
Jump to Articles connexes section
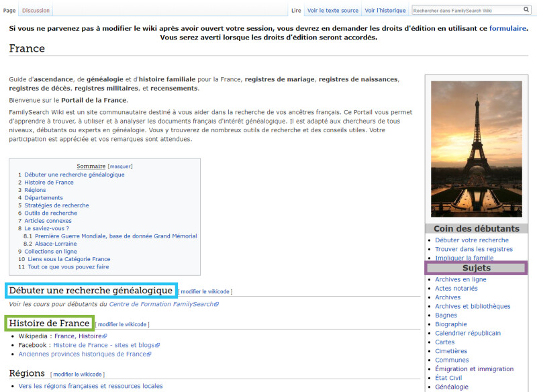pyautogui.click(x=48, y=221)
